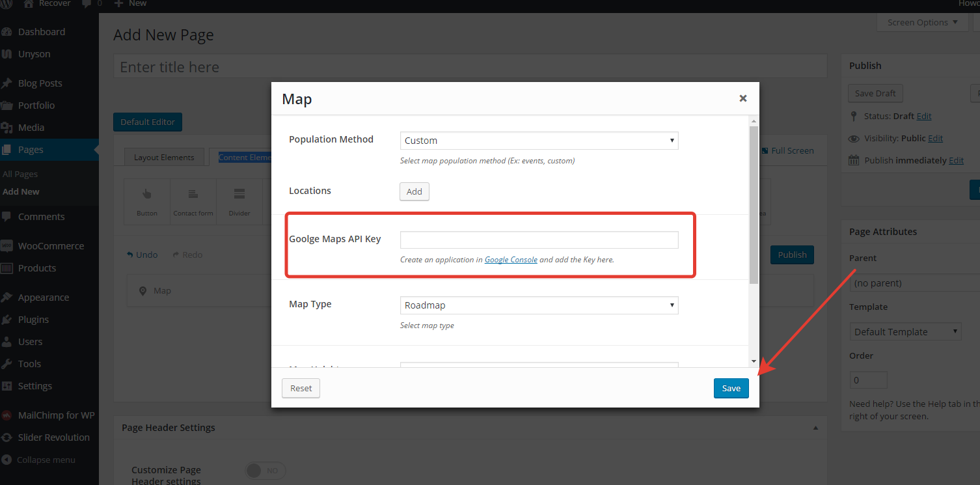This screenshot has height=485, width=980.
Task: Click the Enter title here field
Action: [470, 67]
